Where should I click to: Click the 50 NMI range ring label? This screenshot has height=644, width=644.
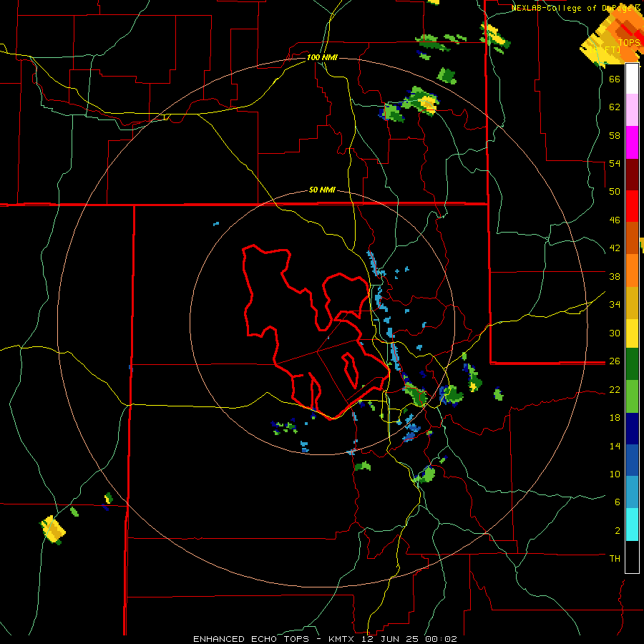(x=322, y=190)
